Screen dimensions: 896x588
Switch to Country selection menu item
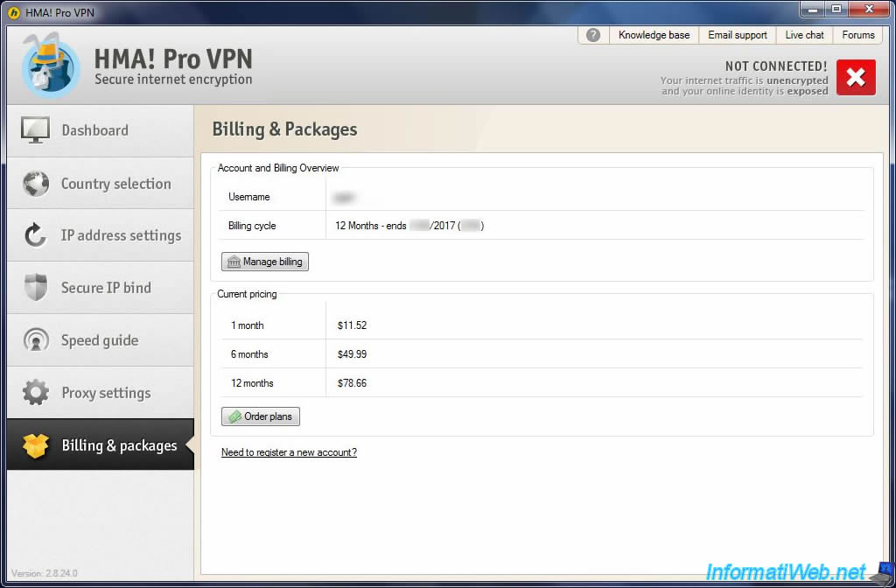click(x=115, y=184)
